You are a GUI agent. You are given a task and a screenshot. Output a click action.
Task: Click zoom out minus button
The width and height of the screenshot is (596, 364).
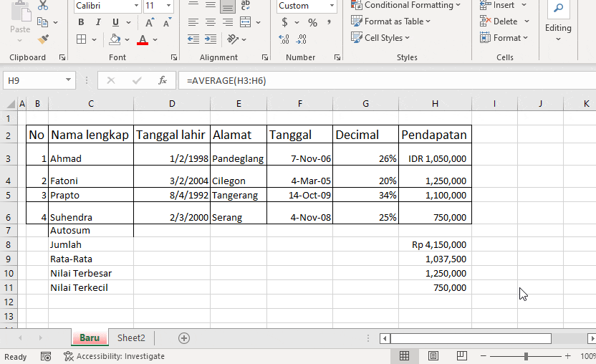pyautogui.click(x=484, y=356)
